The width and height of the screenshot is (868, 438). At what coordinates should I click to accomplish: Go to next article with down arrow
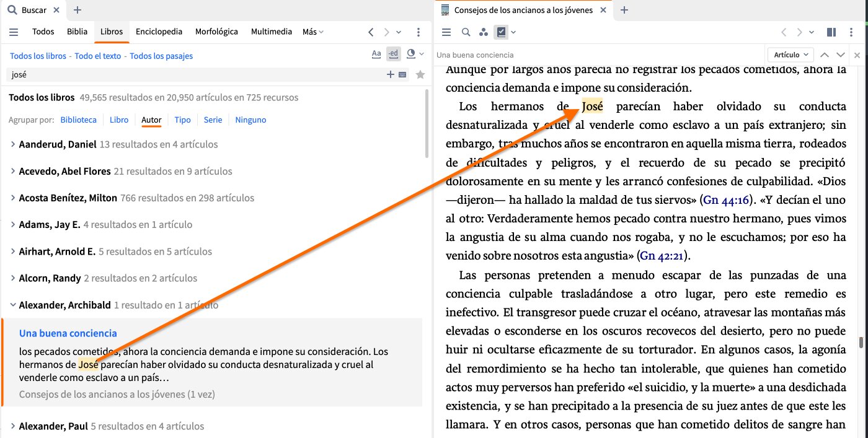[x=841, y=55]
